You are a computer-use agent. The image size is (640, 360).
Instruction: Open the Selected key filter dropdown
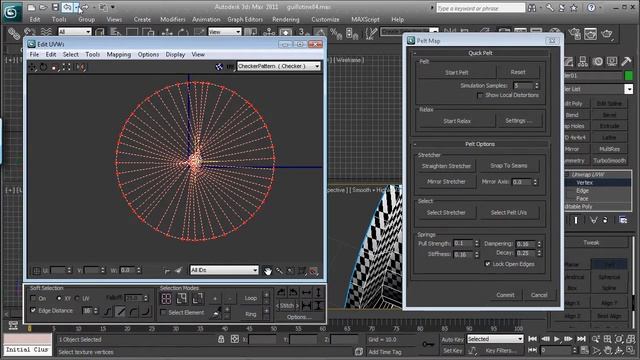[x=495, y=339]
